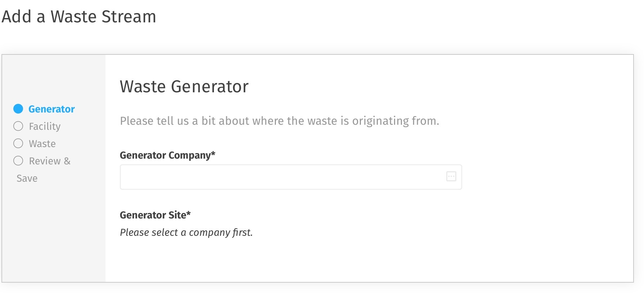Jump to the Waste step label

pos(42,143)
